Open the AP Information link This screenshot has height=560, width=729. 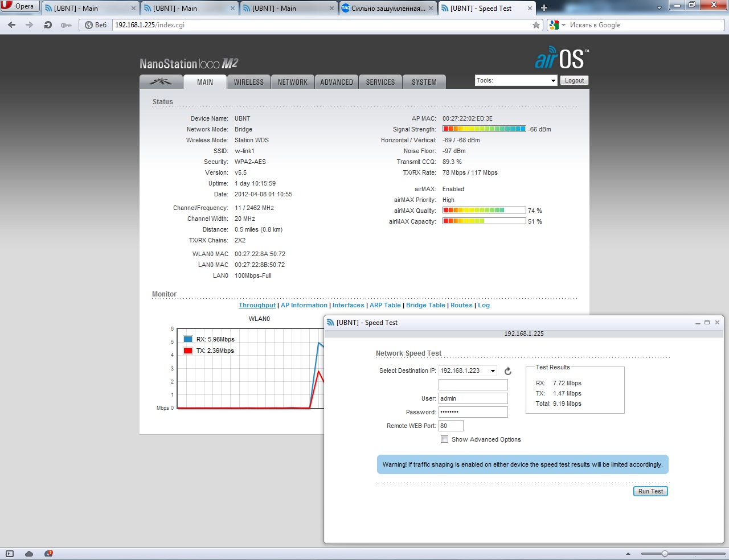(x=304, y=305)
